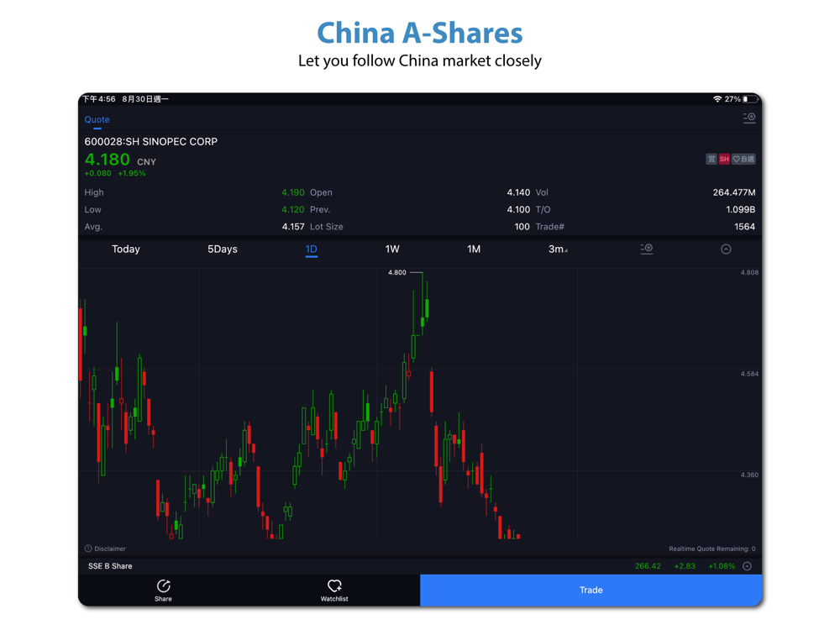Click the 4.360 price axis label

tap(749, 475)
